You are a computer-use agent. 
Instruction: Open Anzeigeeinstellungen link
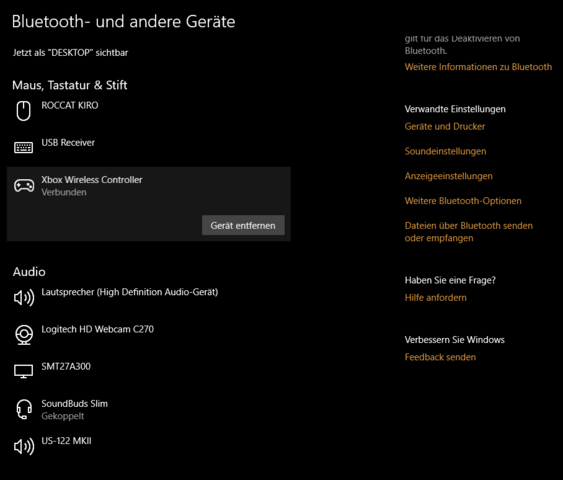(448, 176)
